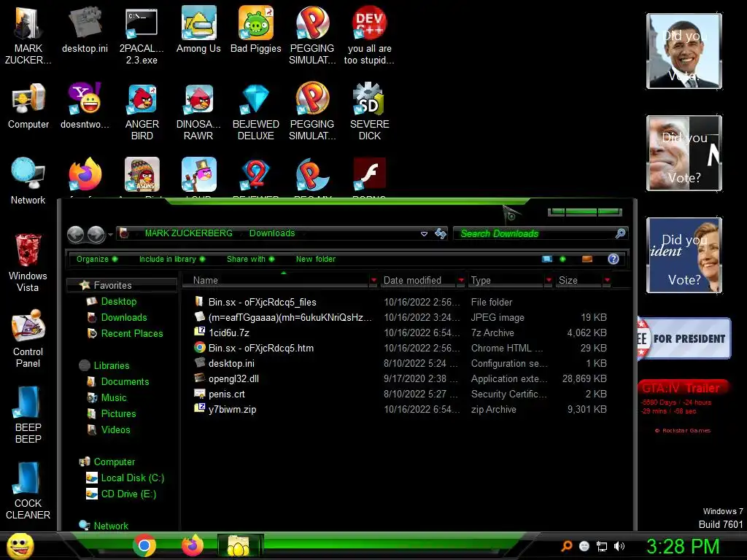Select Music library in sidebar
747x560 pixels.
[113, 397]
